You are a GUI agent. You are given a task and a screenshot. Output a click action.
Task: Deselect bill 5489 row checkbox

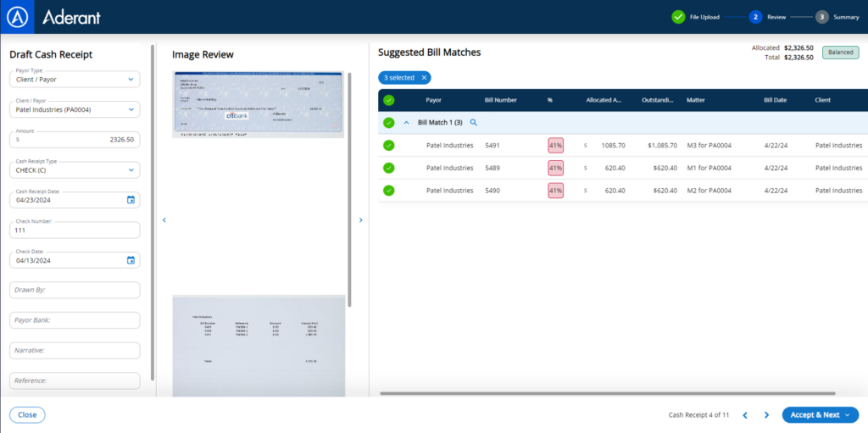pyautogui.click(x=388, y=168)
